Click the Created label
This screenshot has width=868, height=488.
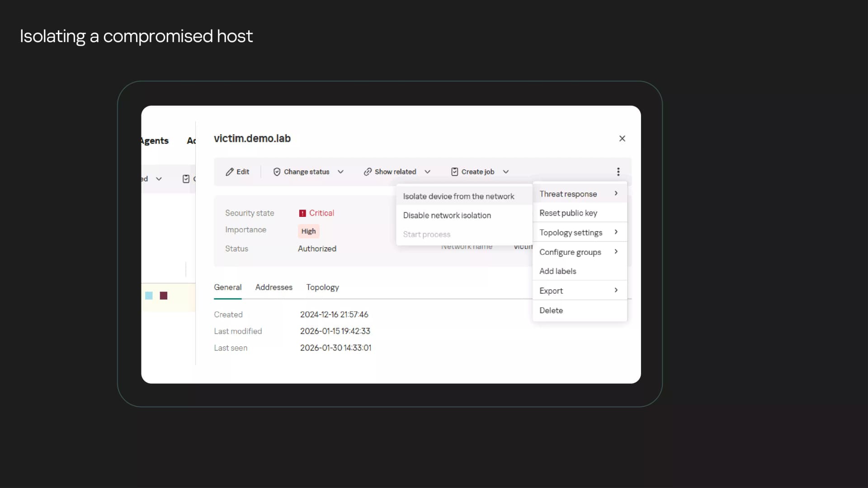[228, 314]
